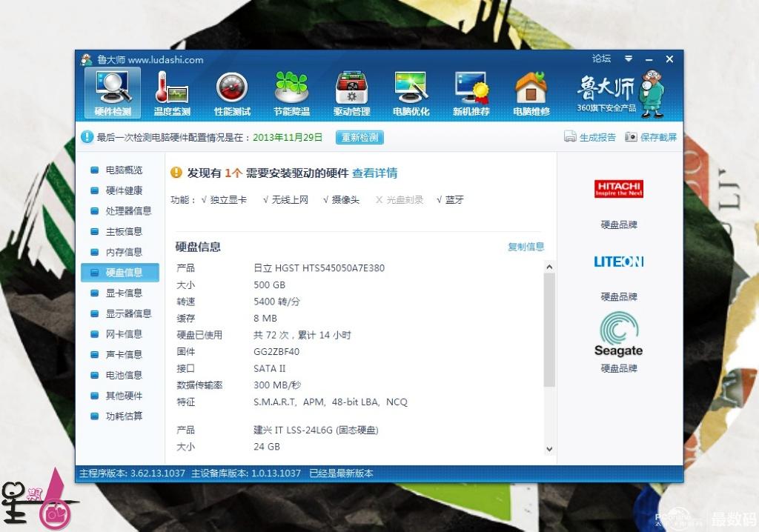
Task: Click the 鲁大师 mascot logo
Action: pyautogui.click(x=651, y=93)
